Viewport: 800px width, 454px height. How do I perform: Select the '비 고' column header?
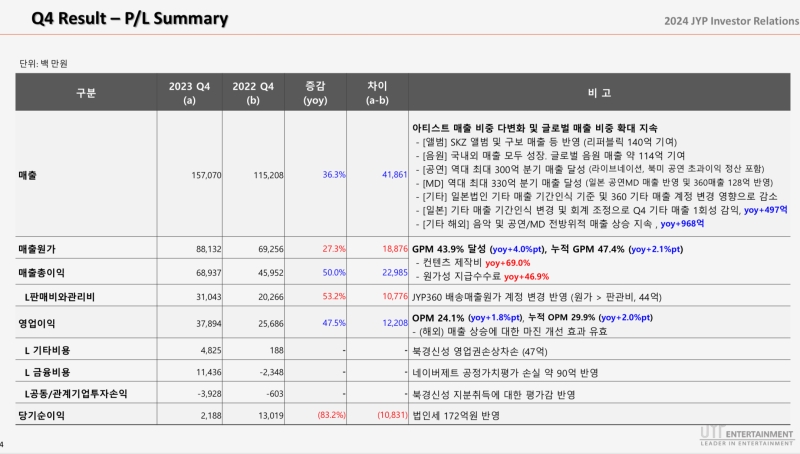pos(599,93)
